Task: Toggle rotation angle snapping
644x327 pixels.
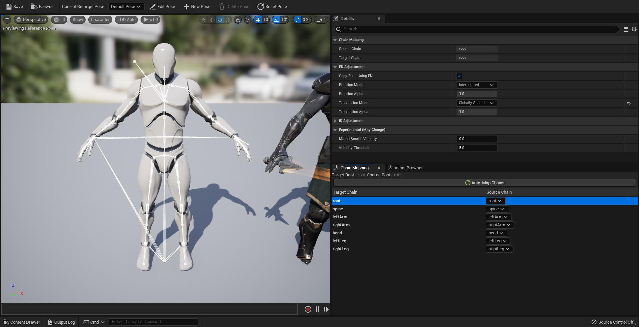Action: click(276, 20)
